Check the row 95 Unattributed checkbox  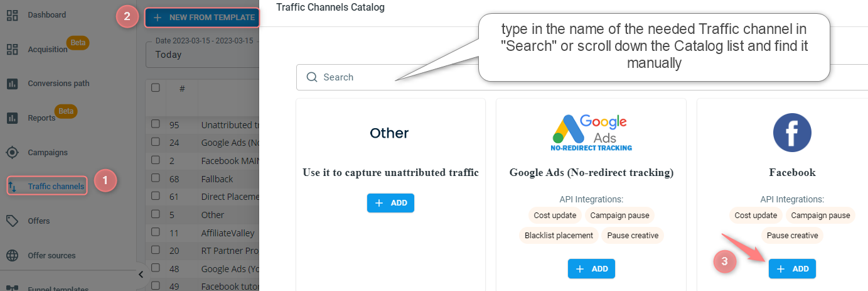[x=156, y=124]
